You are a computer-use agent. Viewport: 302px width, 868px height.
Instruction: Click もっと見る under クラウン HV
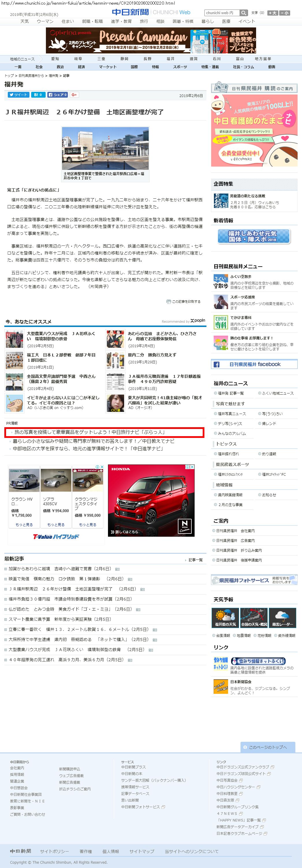(24, 525)
